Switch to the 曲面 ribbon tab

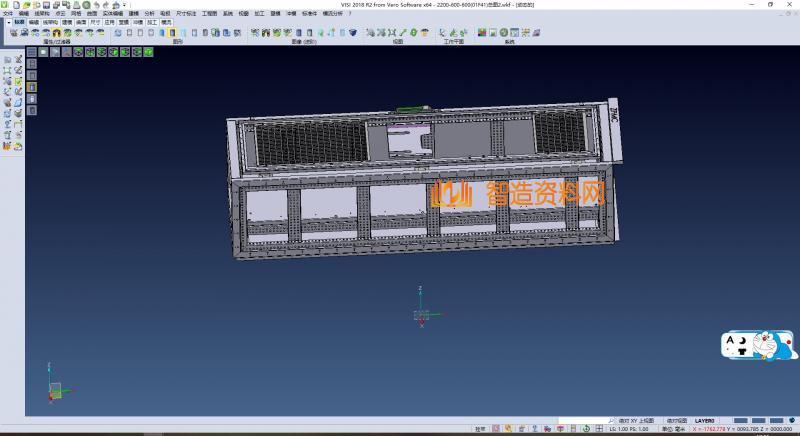click(81, 20)
